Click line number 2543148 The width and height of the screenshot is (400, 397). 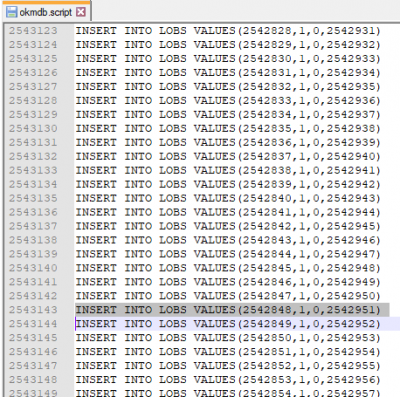point(33,379)
